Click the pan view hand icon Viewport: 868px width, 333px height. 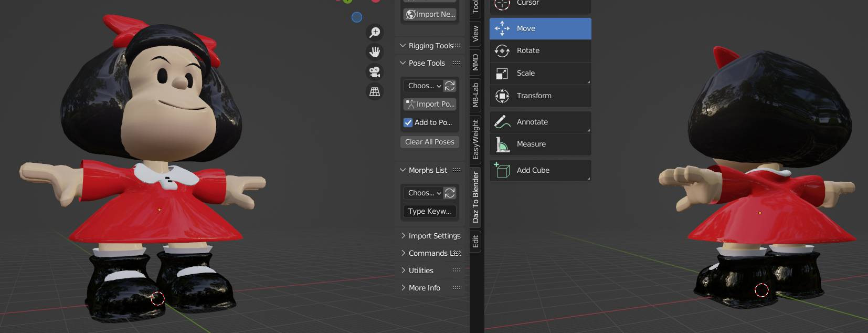click(x=375, y=52)
